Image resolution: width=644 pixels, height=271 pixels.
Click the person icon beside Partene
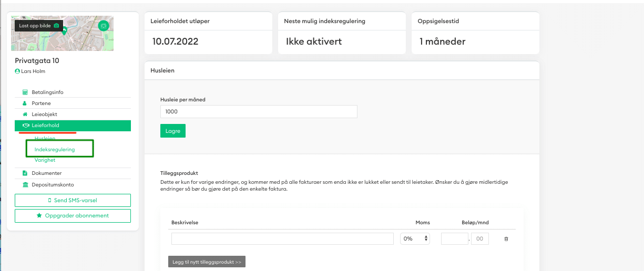pos(25,103)
